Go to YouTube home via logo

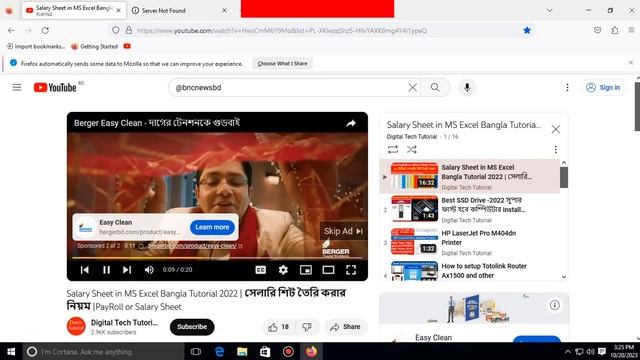(x=55, y=87)
